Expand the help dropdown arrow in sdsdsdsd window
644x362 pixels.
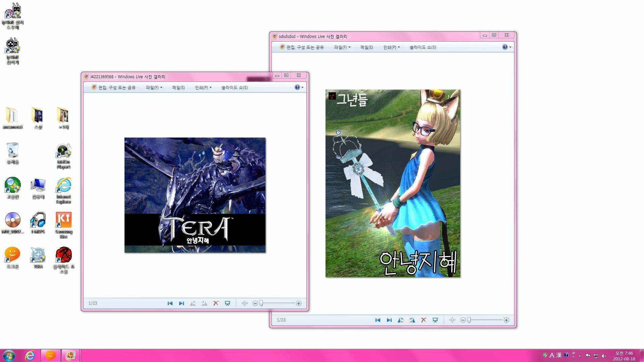510,47
